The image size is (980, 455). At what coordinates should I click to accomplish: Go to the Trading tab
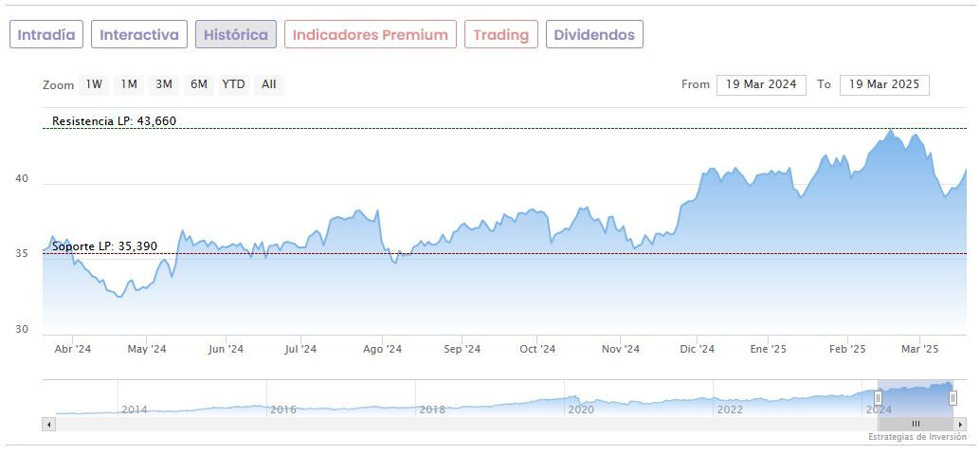pos(500,35)
